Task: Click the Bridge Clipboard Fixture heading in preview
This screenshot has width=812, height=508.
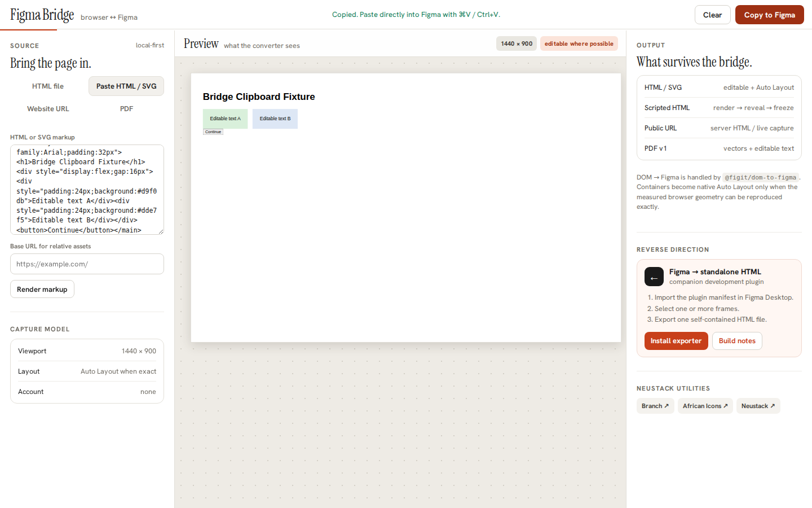Action: (259, 97)
